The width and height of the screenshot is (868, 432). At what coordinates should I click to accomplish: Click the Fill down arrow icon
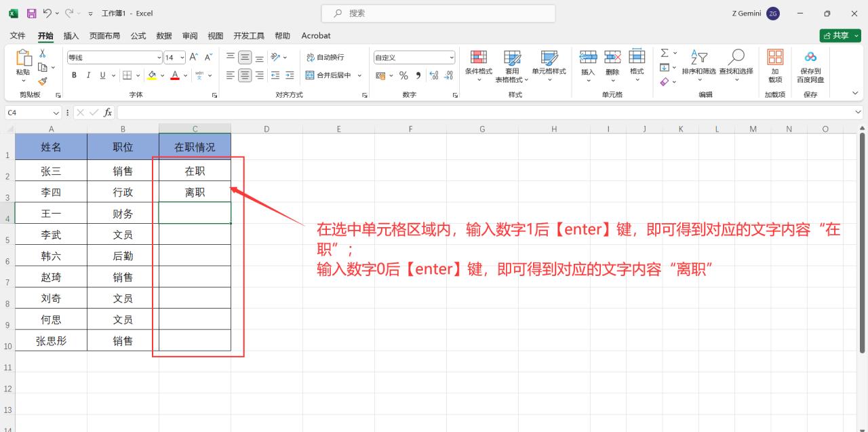(x=665, y=67)
